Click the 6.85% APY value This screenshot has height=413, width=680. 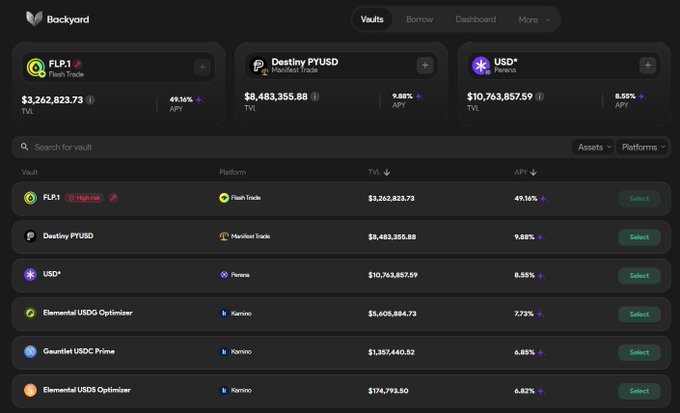point(524,352)
